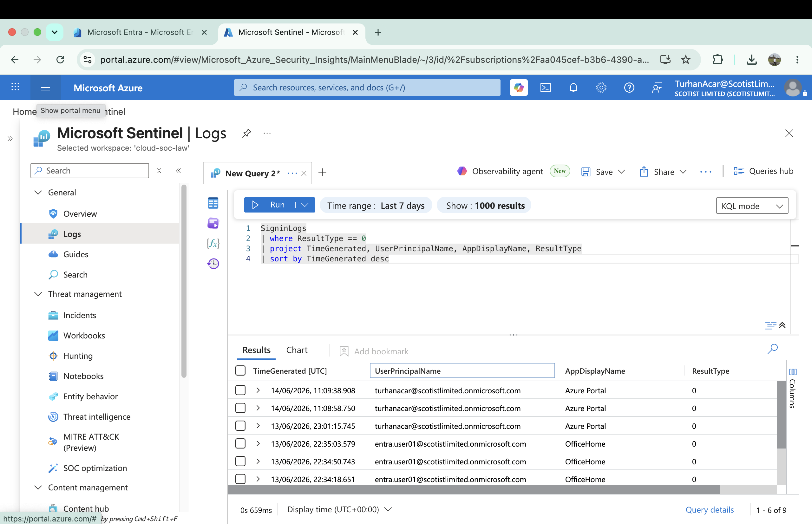Open portal settings gear
The height and width of the screenshot is (524, 812).
point(601,88)
